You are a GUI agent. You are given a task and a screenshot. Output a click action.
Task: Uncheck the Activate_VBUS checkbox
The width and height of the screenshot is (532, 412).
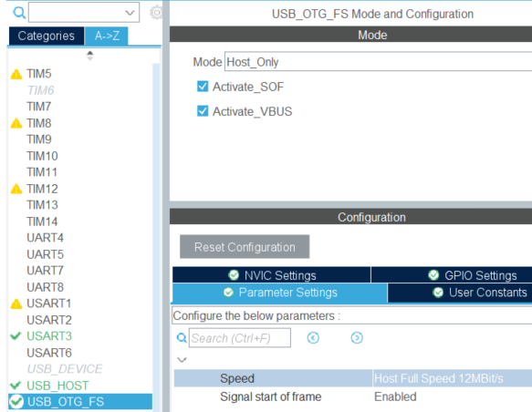click(x=203, y=111)
